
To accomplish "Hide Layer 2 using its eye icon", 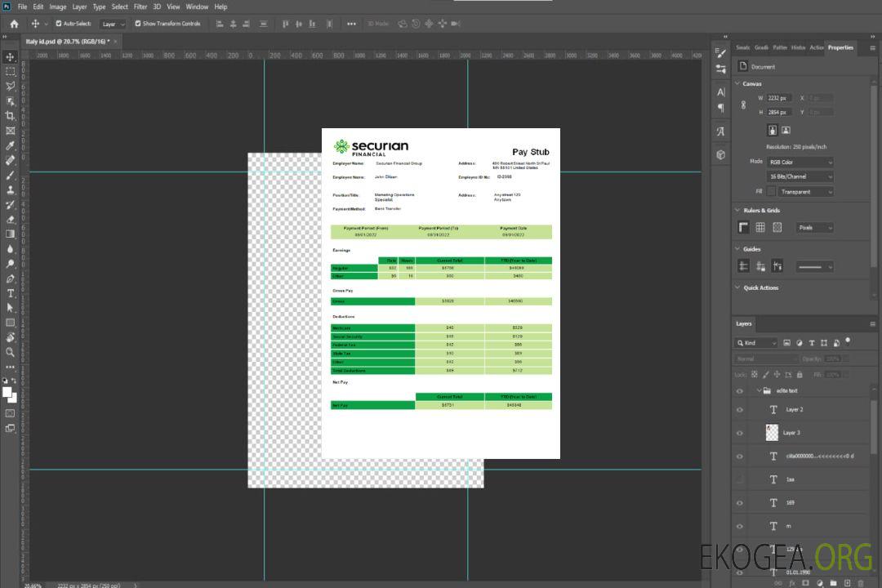I will [x=740, y=410].
